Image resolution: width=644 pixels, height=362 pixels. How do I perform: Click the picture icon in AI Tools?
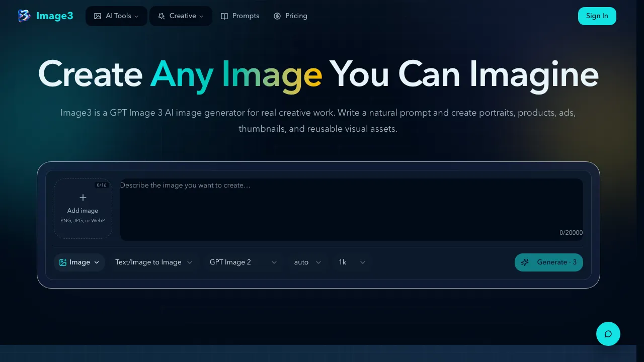click(98, 16)
